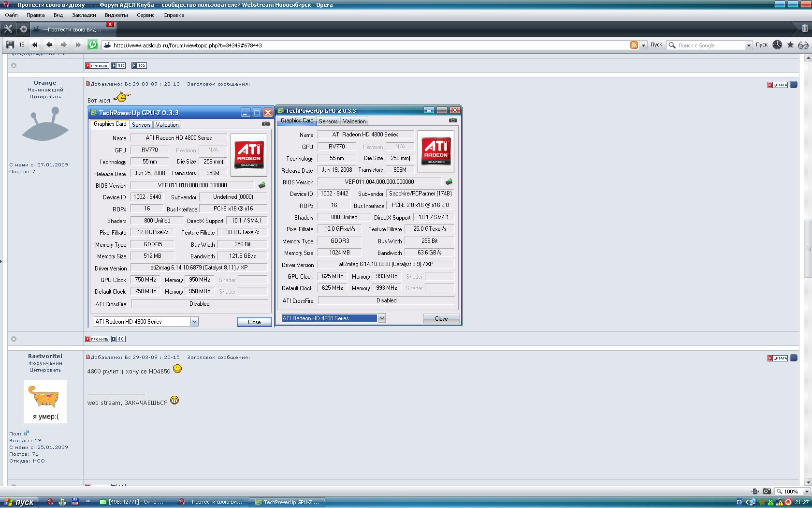The width and height of the screenshot is (812, 508).
Task: Click the fast forward navigation button
Action: pyautogui.click(x=78, y=45)
